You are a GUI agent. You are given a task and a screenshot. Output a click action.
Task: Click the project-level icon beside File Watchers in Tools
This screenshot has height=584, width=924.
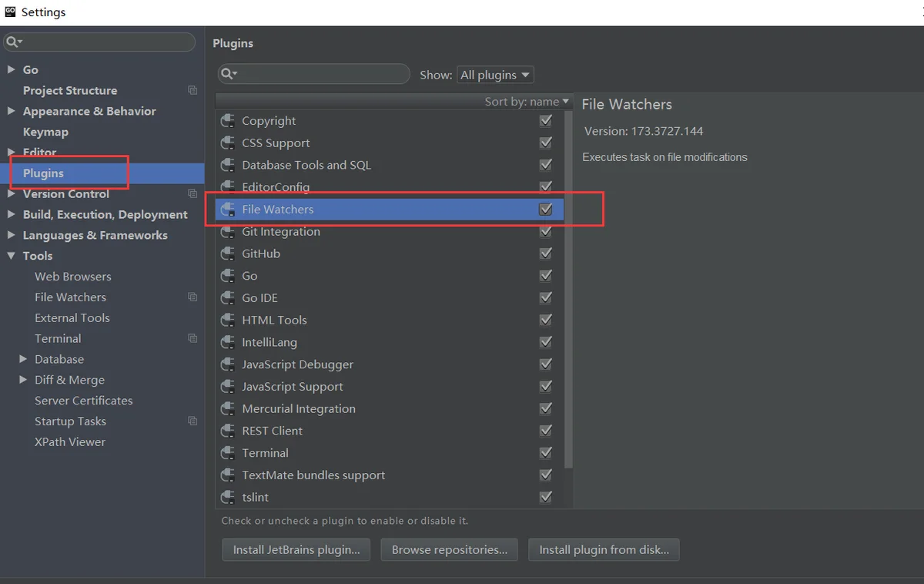(192, 297)
